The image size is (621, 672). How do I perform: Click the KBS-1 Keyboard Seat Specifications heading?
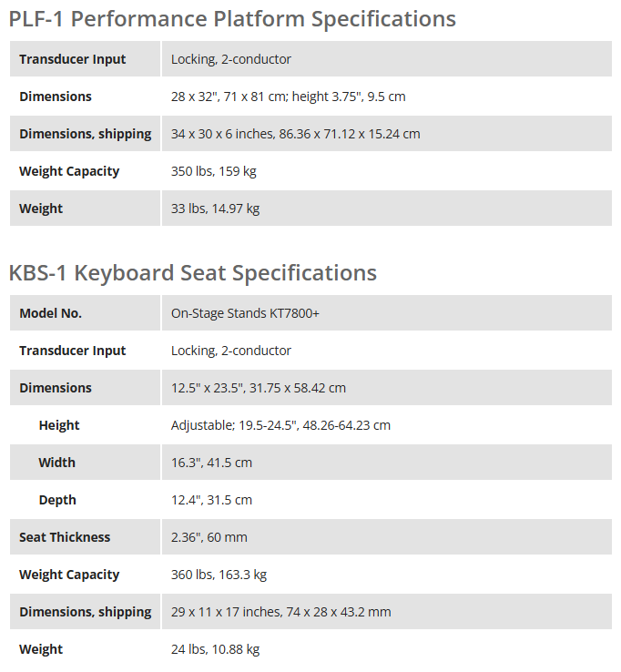(192, 272)
